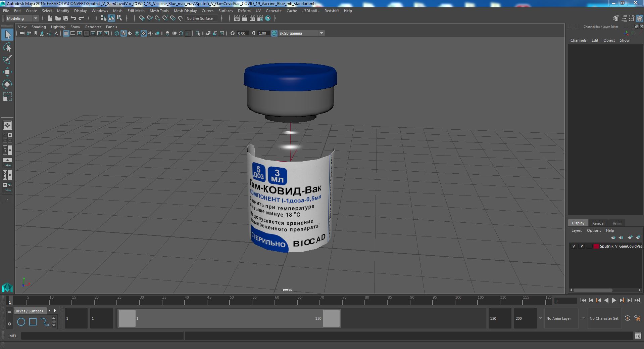The image size is (644, 349).
Task: Enable snap to points
Action: click(x=157, y=18)
